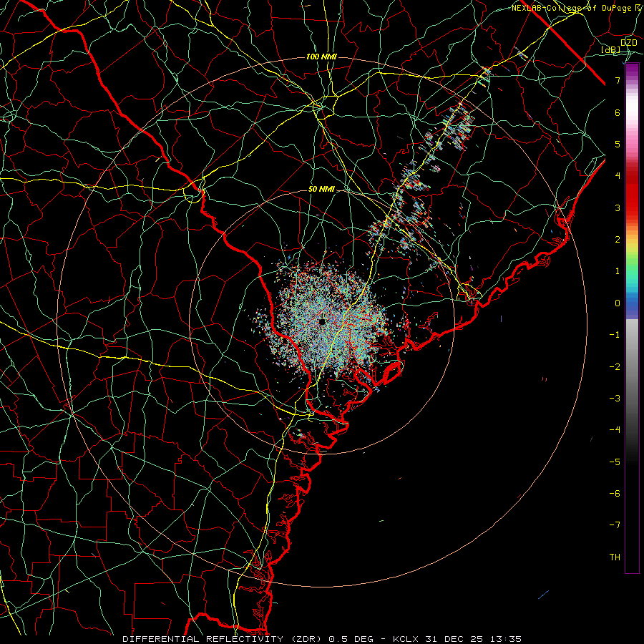Click the 100 NMI range ring label
Viewport: 644px width, 644px height.
(321, 57)
